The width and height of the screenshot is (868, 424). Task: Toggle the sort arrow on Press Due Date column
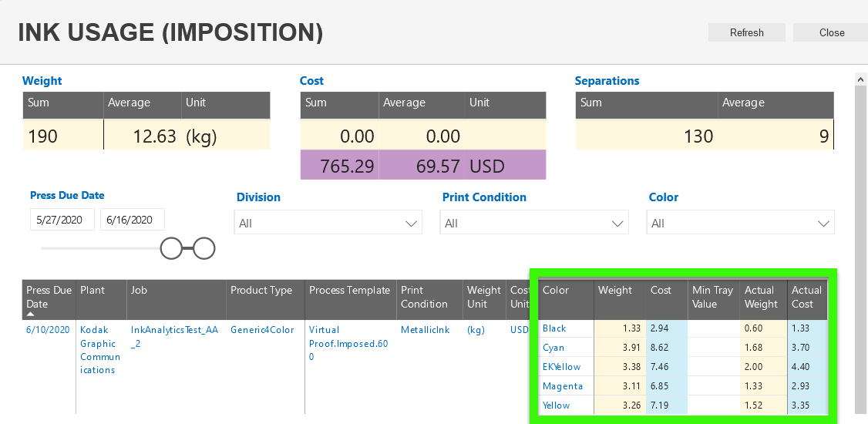(x=32, y=315)
